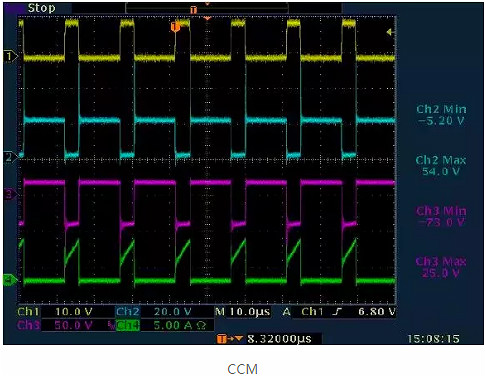Screen dimensions: 486x376
Task: Click the trigger source Ch1 readout
Action: (x=312, y=312)
